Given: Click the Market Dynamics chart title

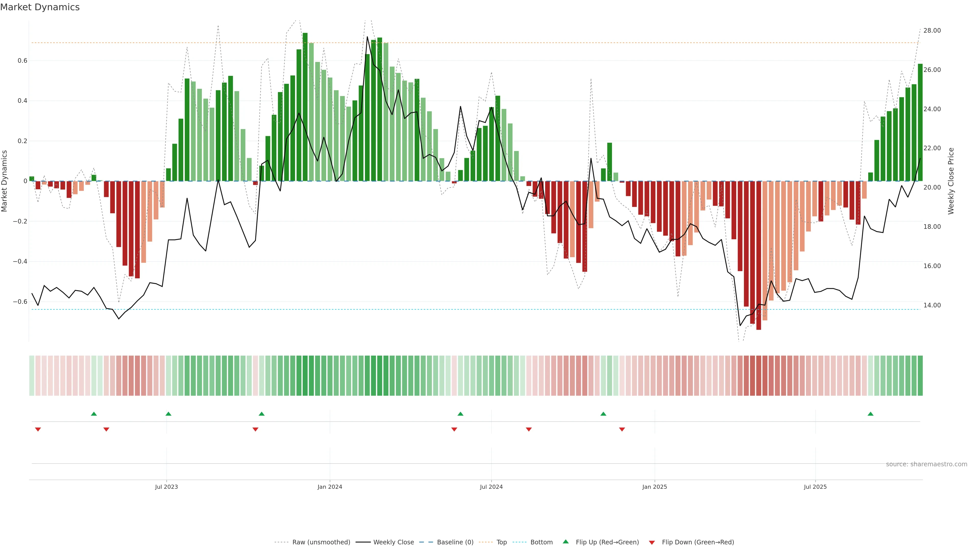Looking at the screenshot, I should point(40,7).
